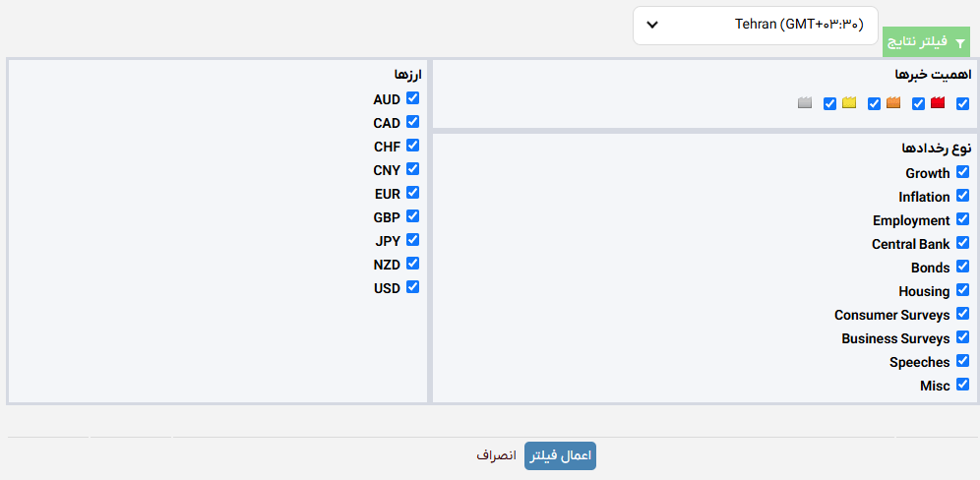Toggle the Speeches event checkbox

point(962,361)
